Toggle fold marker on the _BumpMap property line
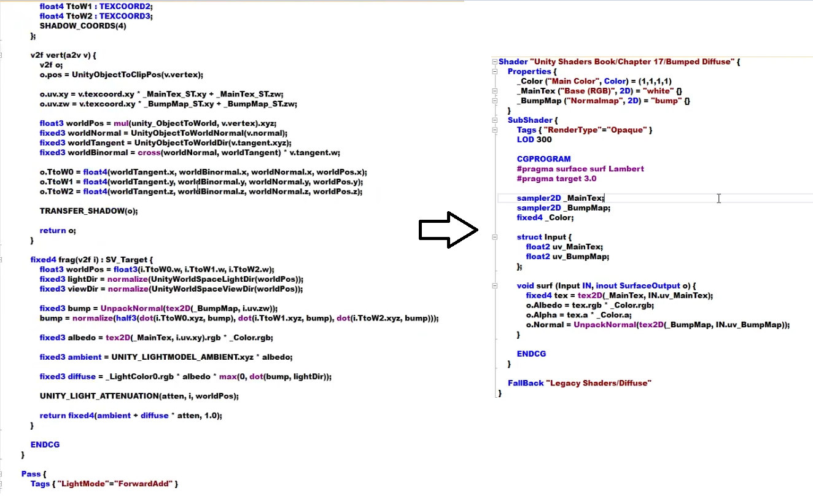This screenshot has height=504, width=813. pos(494,101)
